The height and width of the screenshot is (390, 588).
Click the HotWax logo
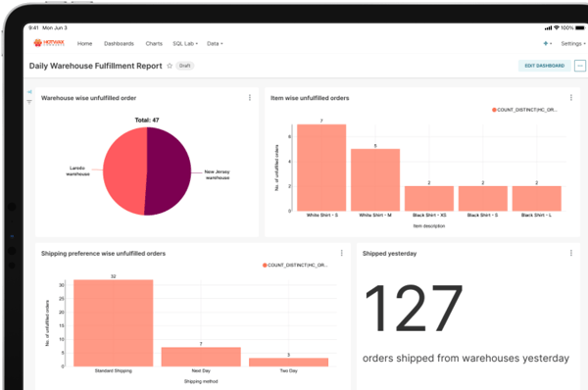click(x=49, y=43)
